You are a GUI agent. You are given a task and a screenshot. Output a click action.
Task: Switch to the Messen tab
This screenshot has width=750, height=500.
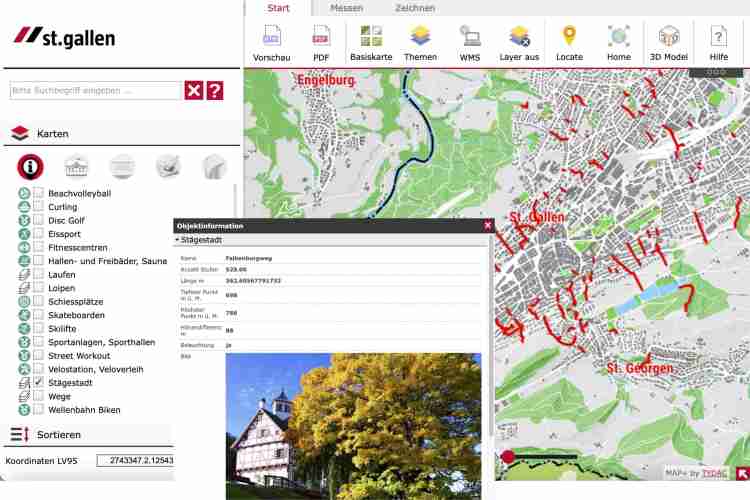pyautogui.click(x=346, y=8)
